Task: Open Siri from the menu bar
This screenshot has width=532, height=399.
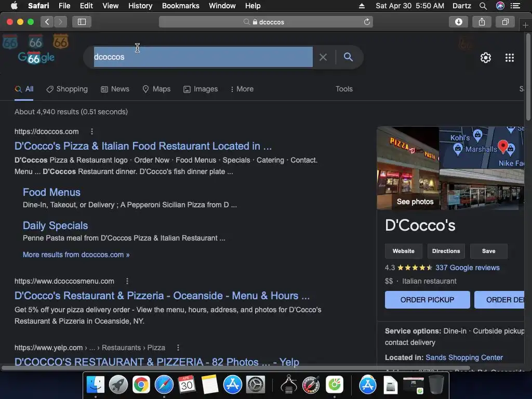Action: (x=500, y=6)
